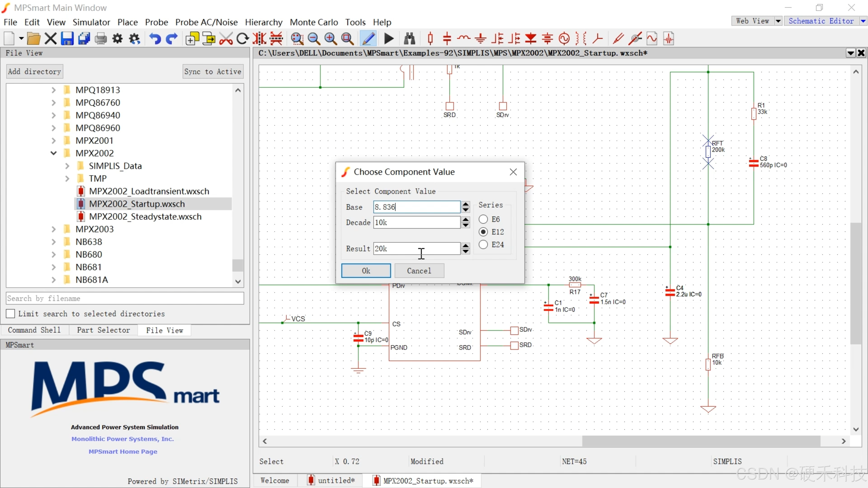Select the E24 series radio button
868x488 pixels.
click(483, 244)
